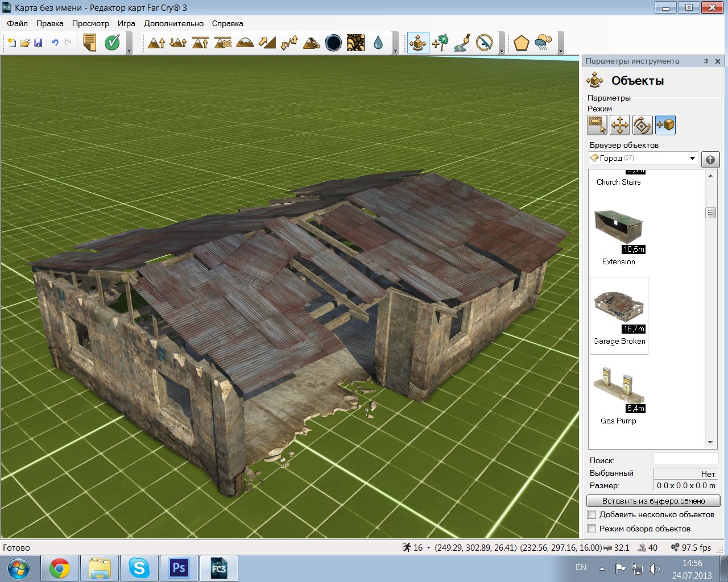Select the Church Stairs object entry

pos(619,182)
